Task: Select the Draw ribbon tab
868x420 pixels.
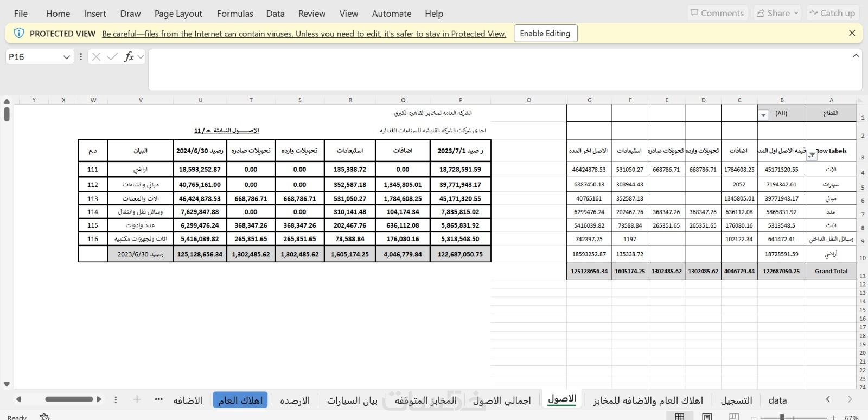Action: click(x=130, y=14)
